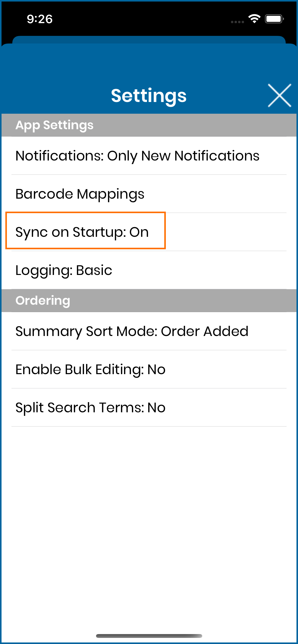Image resolution: width=298 pixels, height=644 pixels.
Task: Tap the "Basic" logging value
Action: pyautogui.click(x=94, y=270)
